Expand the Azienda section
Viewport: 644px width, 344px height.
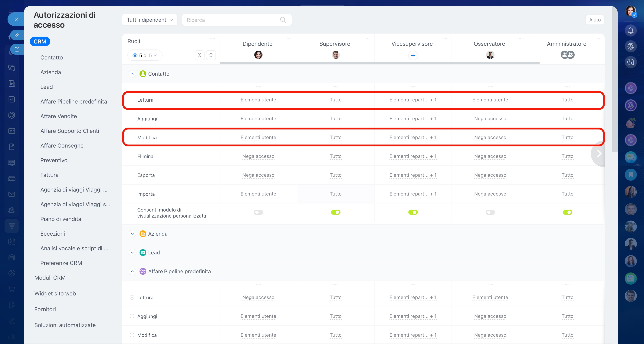pos(132,234)
